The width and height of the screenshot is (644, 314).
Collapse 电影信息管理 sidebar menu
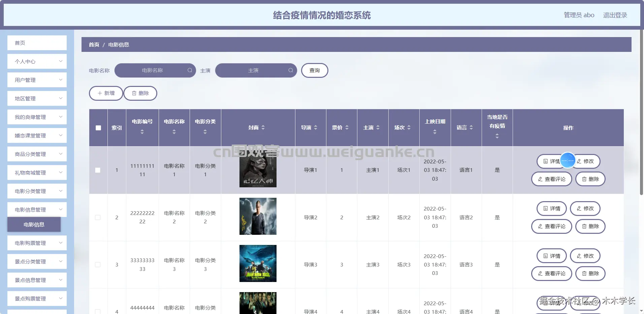[37, 210]
